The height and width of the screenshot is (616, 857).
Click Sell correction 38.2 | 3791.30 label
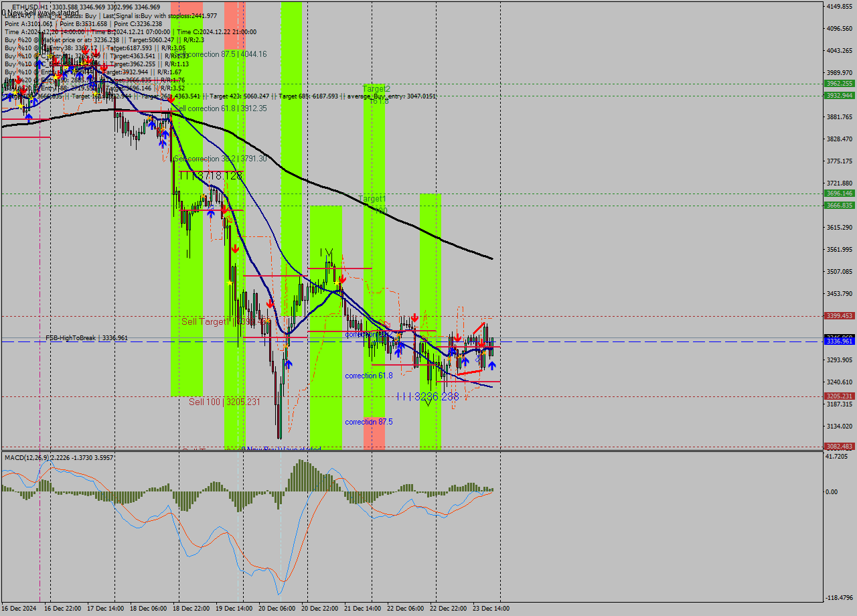tap(221, 159)
